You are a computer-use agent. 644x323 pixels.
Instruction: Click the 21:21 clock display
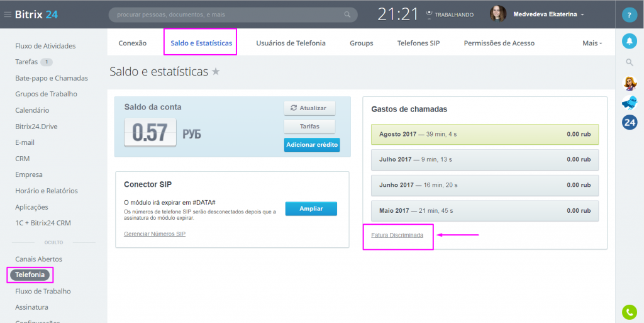pos(396,14)
